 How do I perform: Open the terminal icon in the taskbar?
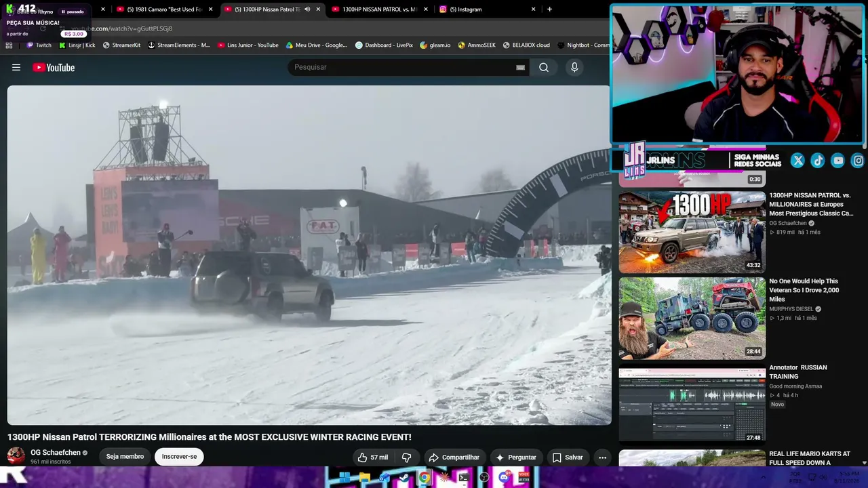click(x=464, y=477)
